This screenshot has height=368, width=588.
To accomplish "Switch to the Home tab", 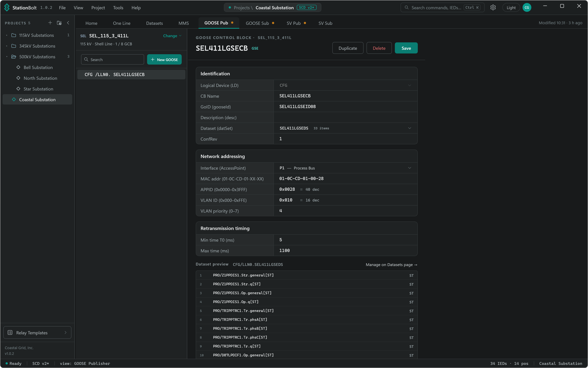I will pyautogui.click(x=91, y=23).
